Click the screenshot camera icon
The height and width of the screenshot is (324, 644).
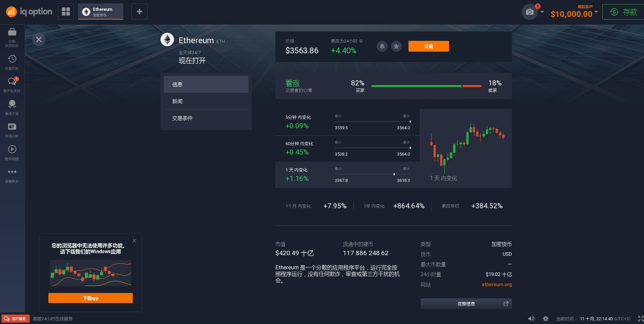(529, 11)
